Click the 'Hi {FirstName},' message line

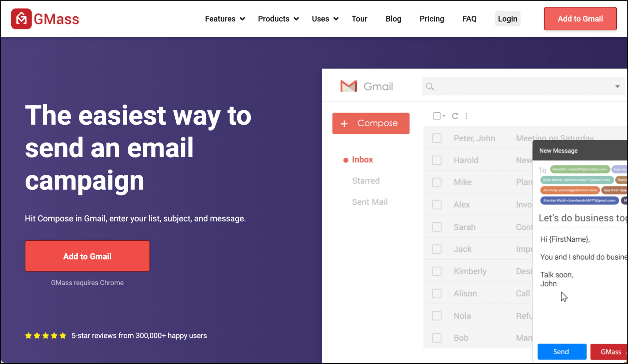pyautogui.click(x=565, y=239)
